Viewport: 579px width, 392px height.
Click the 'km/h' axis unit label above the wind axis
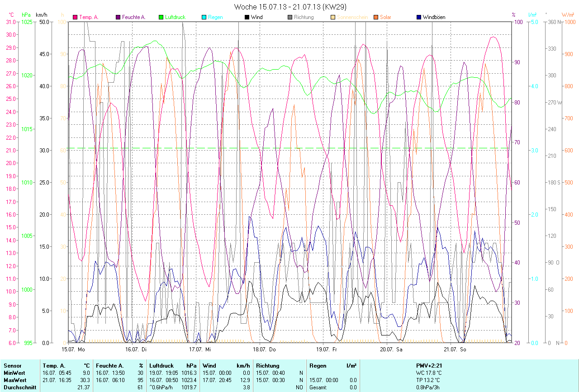click(x=41, y=15)
